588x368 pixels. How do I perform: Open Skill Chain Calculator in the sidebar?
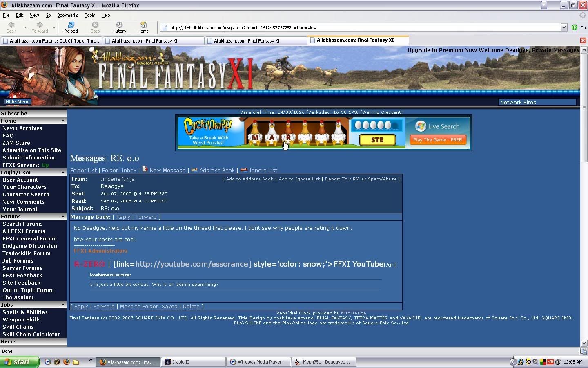pyautogui.click(x=31, y=334)
